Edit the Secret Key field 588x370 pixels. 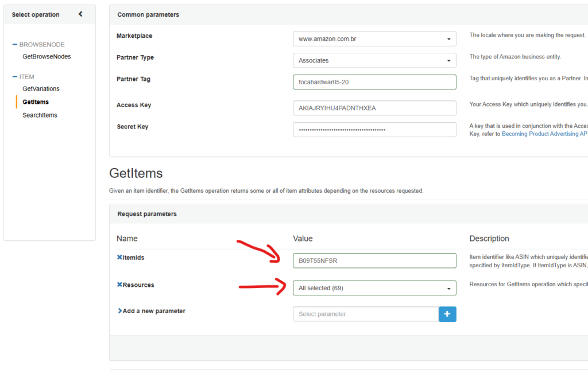(x=374, y=130)
